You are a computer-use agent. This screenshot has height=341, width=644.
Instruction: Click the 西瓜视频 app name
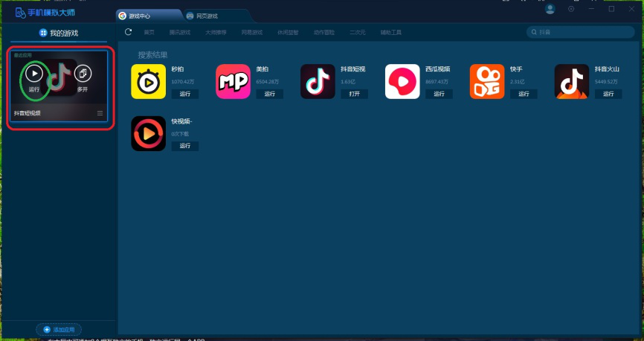(438, 69)
